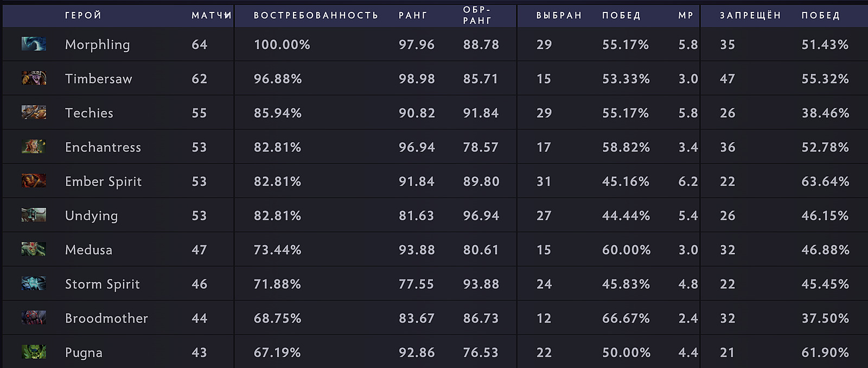Click the Pugna hero portrait icon
868x368 pixels.
click(34, 352)
